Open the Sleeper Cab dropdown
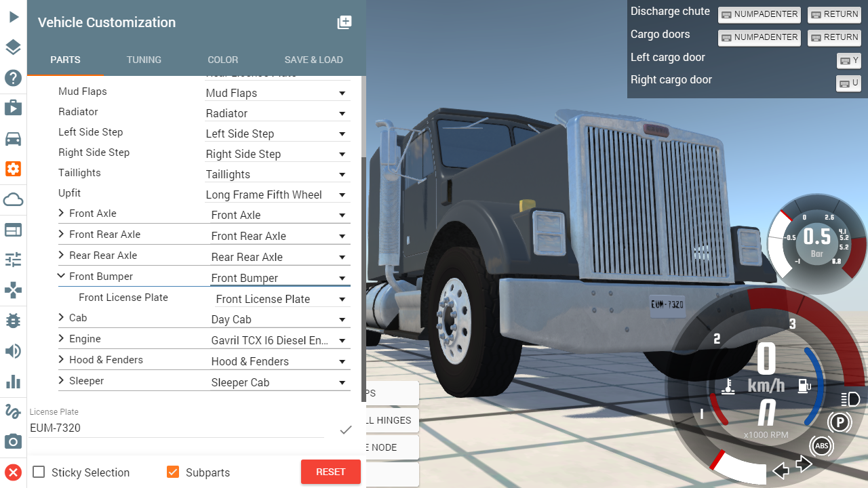Screen dimensions: 868x488 tap(280, 382)
